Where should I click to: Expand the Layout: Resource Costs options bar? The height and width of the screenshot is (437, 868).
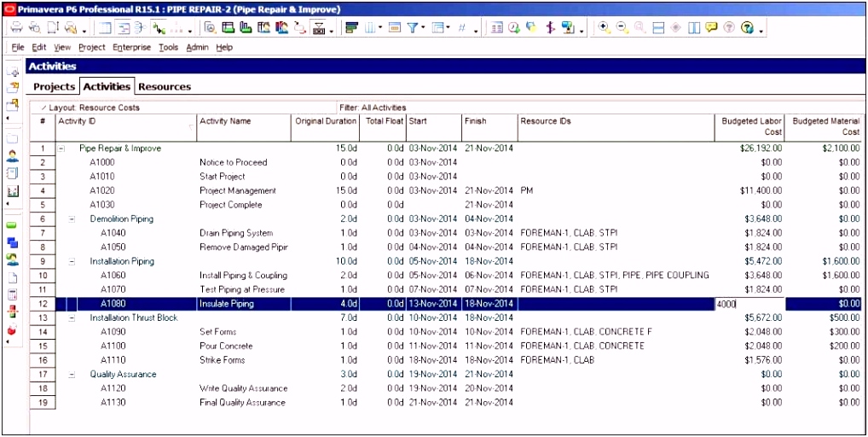[91, 108]
